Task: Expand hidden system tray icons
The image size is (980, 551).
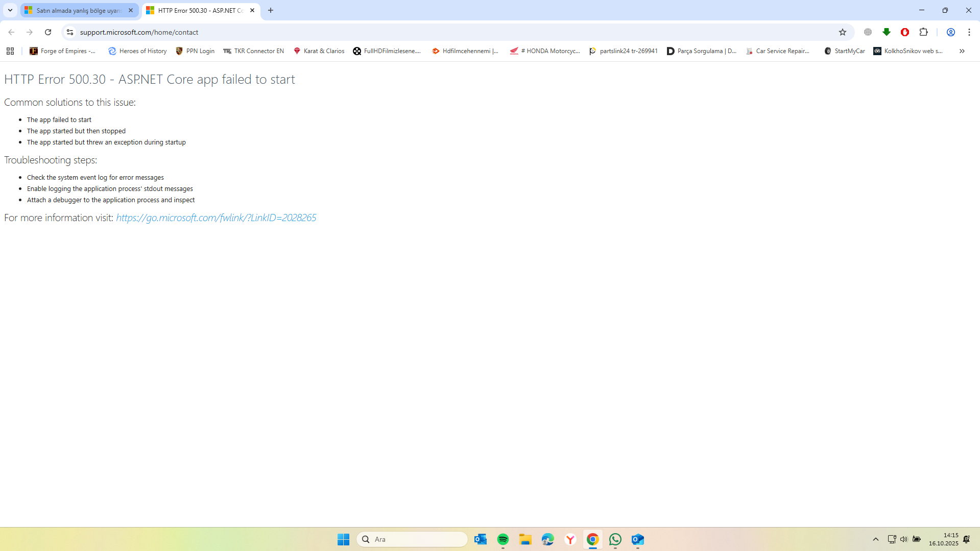Action: click(x=875, y=539)
